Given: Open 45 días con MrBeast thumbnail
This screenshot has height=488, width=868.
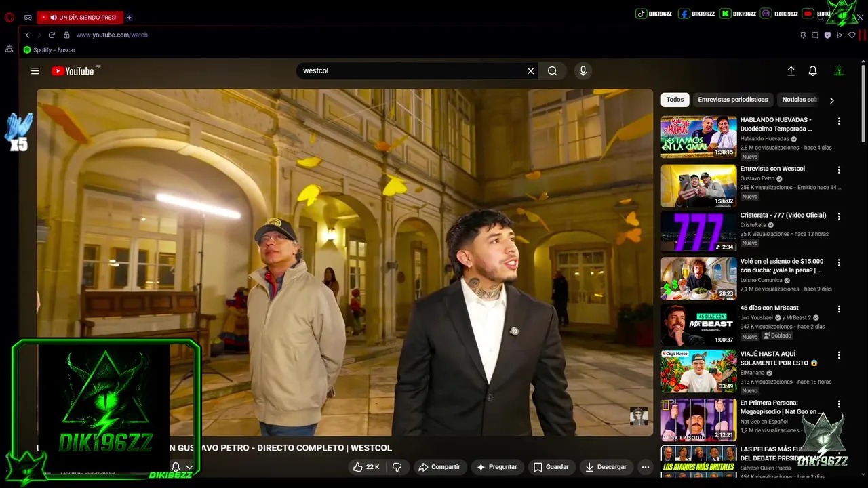Looking at the screenshot, I should [x=698, y=325].
